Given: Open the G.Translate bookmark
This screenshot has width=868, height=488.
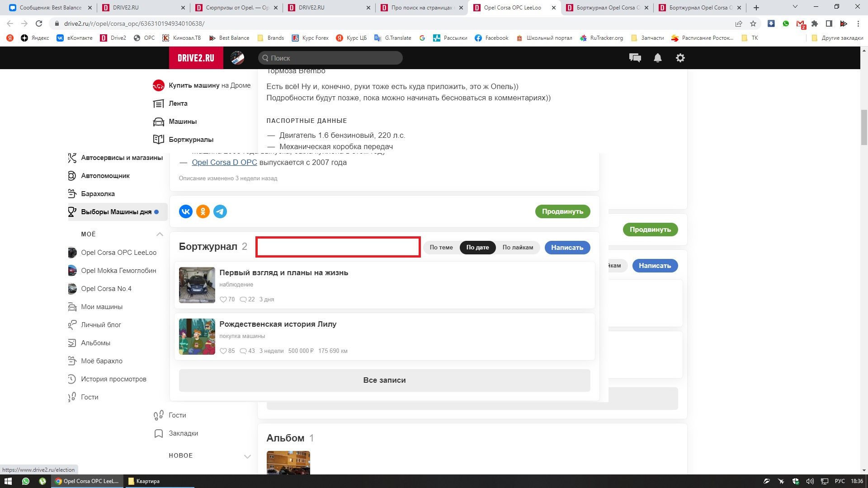Looking at the screenshot, I should coord(393,38).
